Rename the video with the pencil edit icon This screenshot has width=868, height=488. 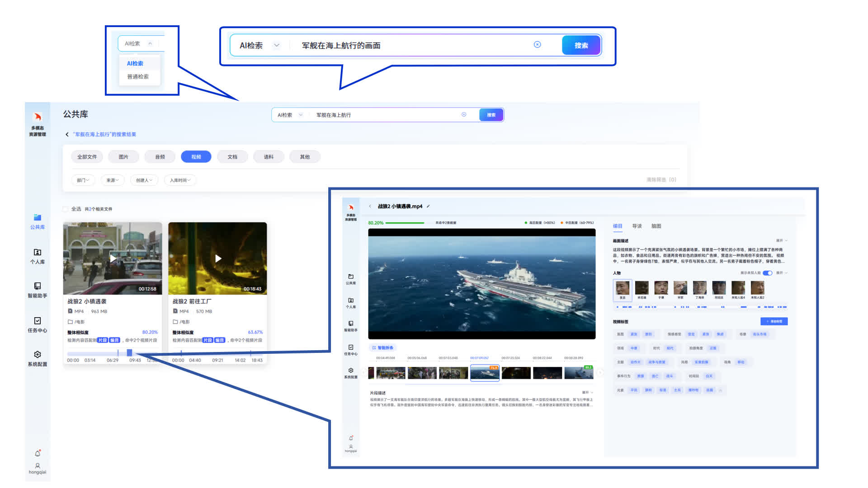click(x=428, y=206)
